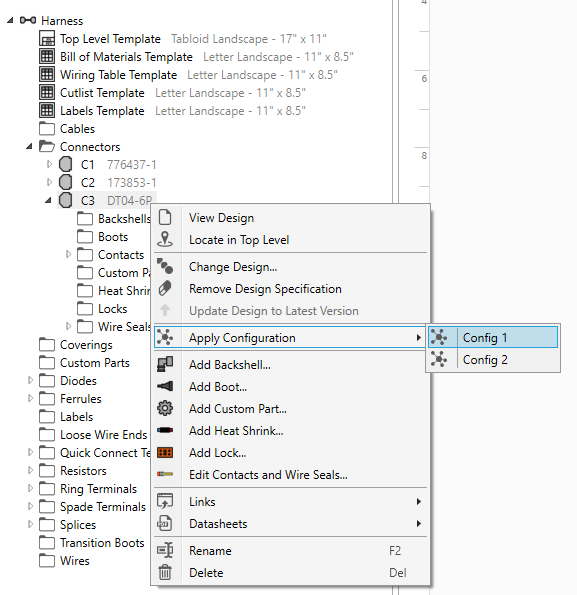Click the Add Boot icon
Screen dimensions: 577x595
click(165, 386)
